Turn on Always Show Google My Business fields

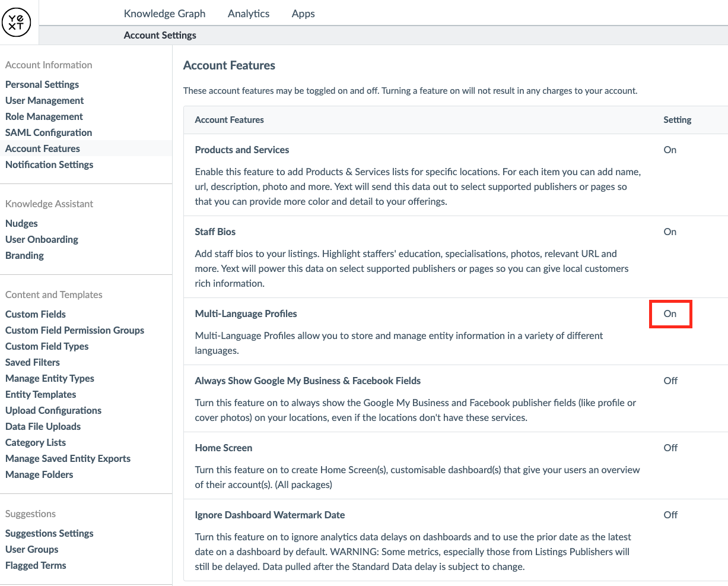coord(670,381)
